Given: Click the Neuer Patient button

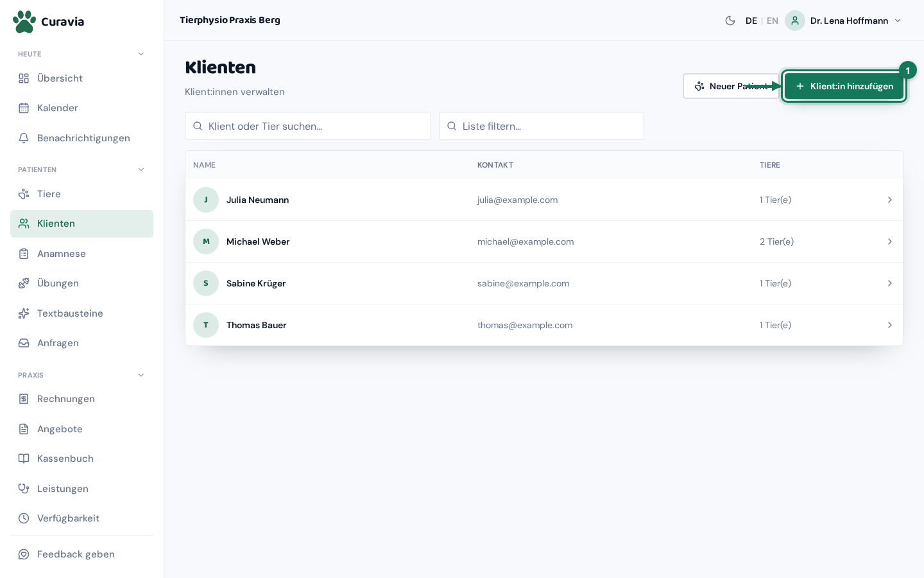Looking at the screenshot, I should (x=731, y=86).
